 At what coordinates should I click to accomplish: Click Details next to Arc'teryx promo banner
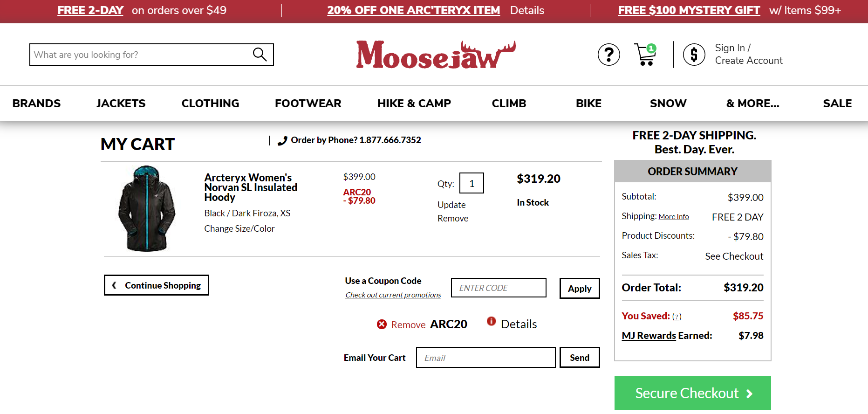click(x=527, y=10)
